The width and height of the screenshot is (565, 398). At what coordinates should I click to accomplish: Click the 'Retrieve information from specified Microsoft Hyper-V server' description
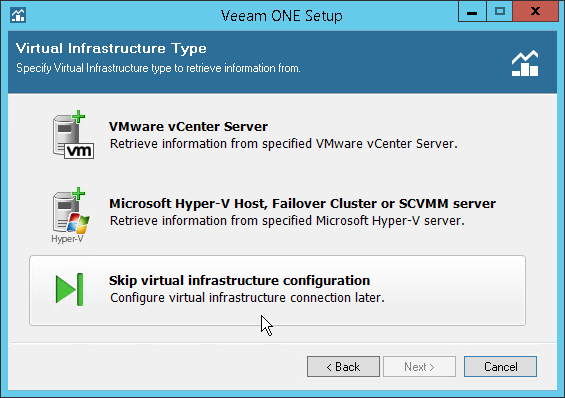287,221
